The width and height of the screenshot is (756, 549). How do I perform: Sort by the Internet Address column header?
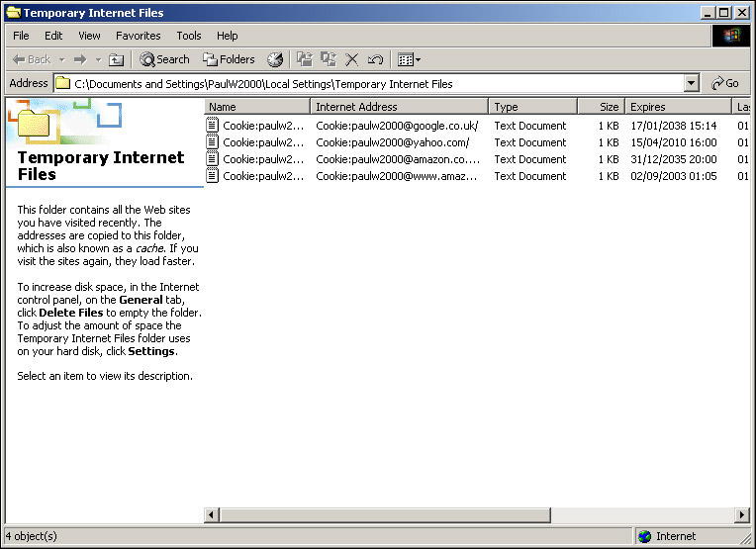(399, 107)
